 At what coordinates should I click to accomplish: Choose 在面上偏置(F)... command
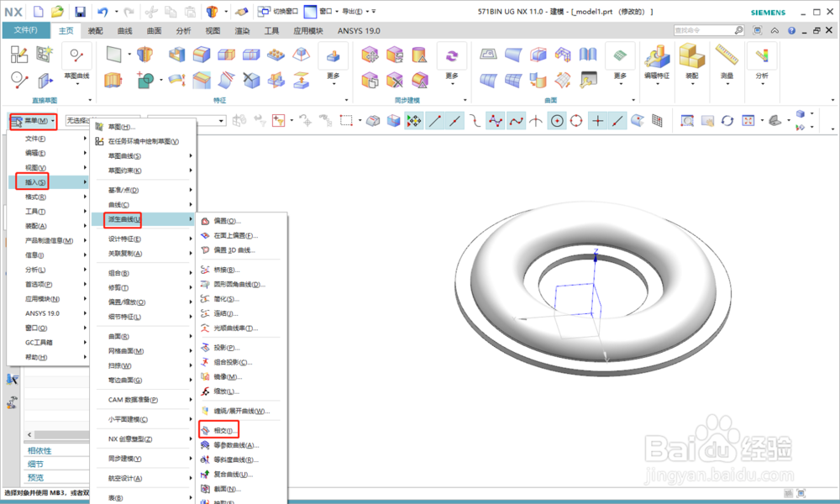point(242,235)
